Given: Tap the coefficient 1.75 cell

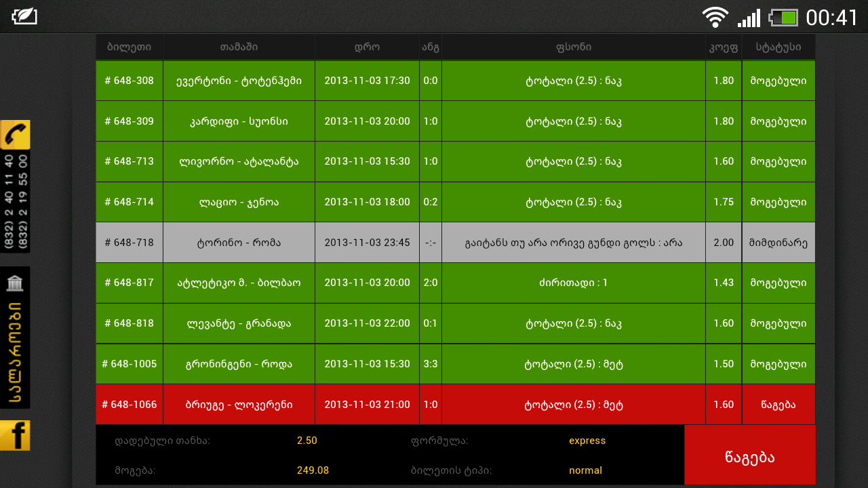Looking at the screenshot, I should coord(724,202).
